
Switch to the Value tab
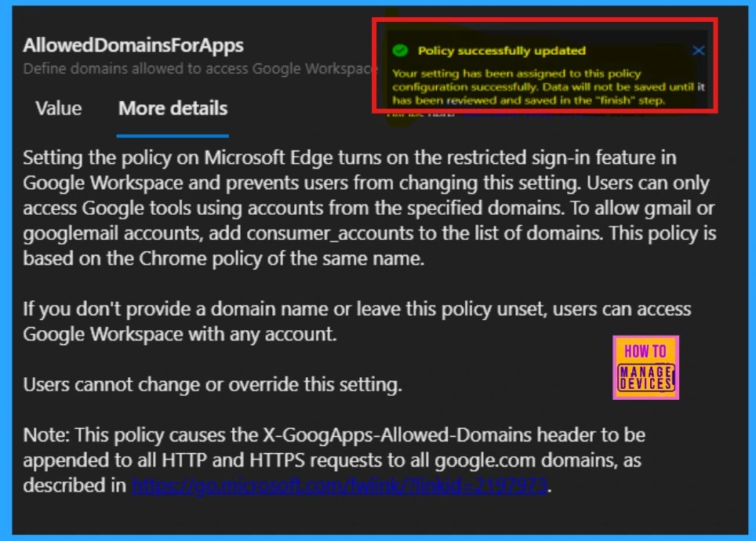tap(58, 108)
